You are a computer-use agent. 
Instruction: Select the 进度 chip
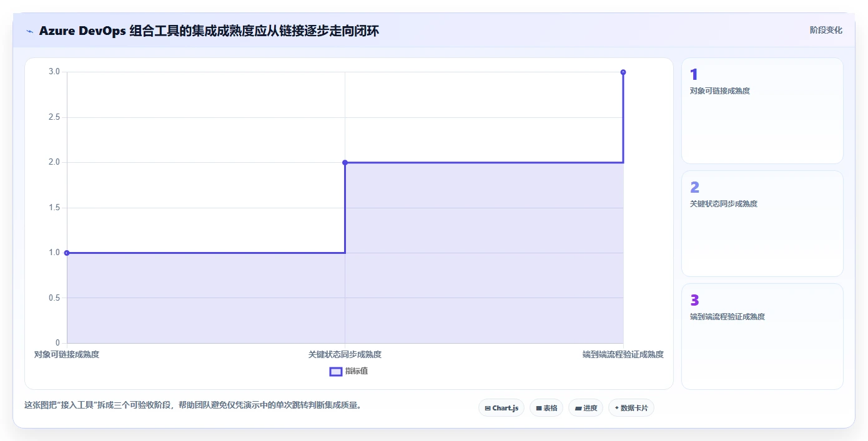586,408
